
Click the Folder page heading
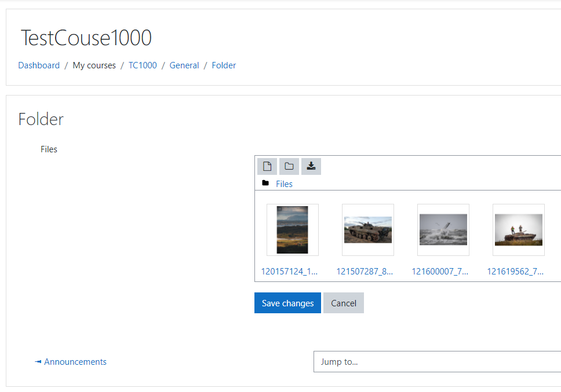click(x=41, y=119)
